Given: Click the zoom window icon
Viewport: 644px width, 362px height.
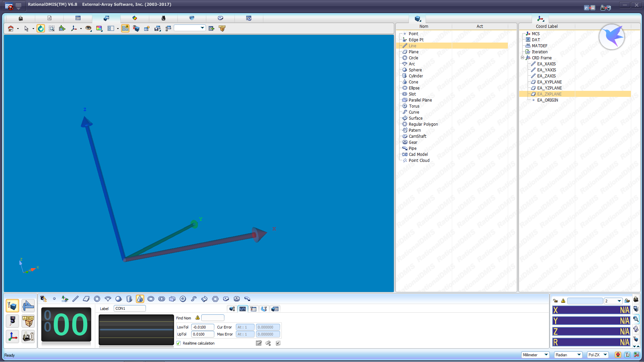Looking at the screenshot, I should pos(51,28).
